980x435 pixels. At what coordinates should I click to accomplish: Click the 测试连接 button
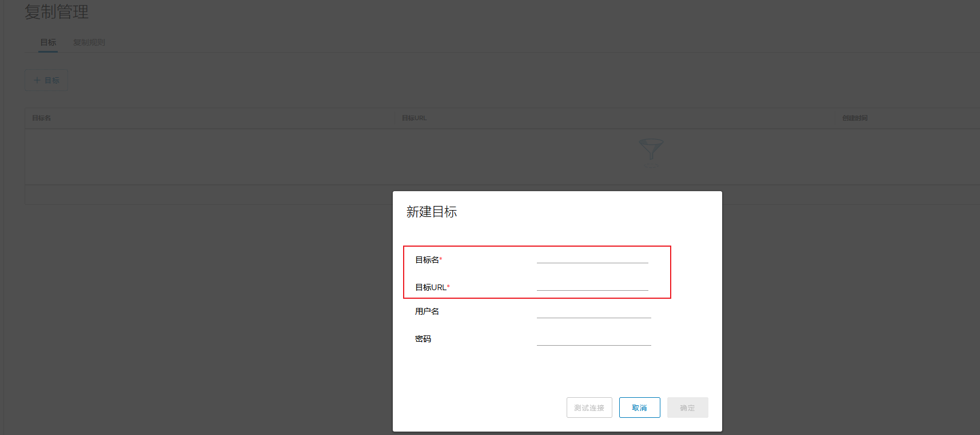pos(589,408)
